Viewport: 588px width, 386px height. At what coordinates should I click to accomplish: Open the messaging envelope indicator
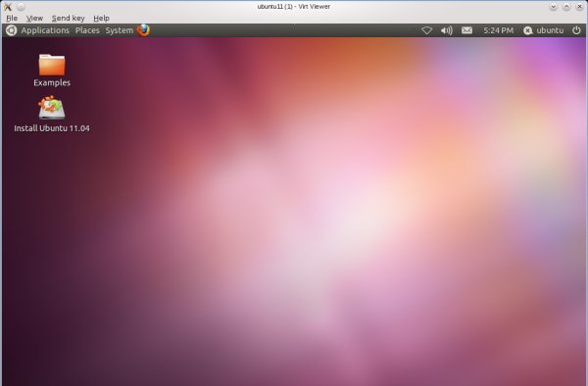466,30
